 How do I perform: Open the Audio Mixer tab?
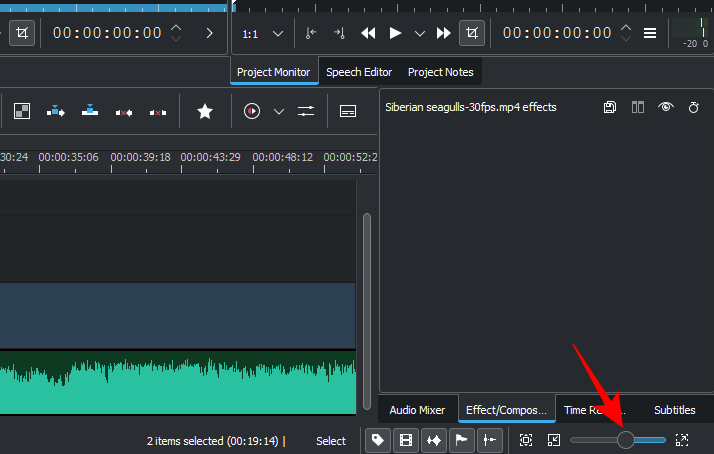pos(417,410)
